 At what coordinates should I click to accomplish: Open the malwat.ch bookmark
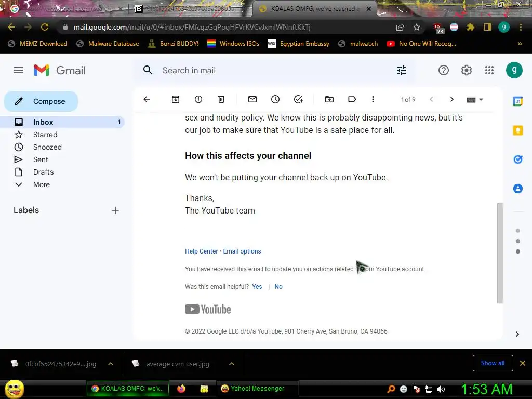pos(358,44)
